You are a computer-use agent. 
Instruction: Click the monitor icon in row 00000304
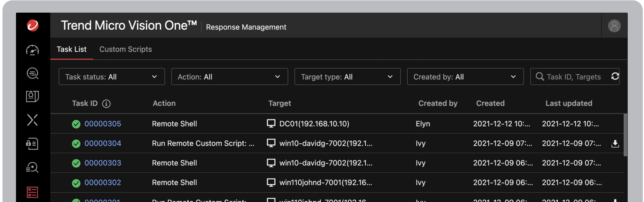271,143
